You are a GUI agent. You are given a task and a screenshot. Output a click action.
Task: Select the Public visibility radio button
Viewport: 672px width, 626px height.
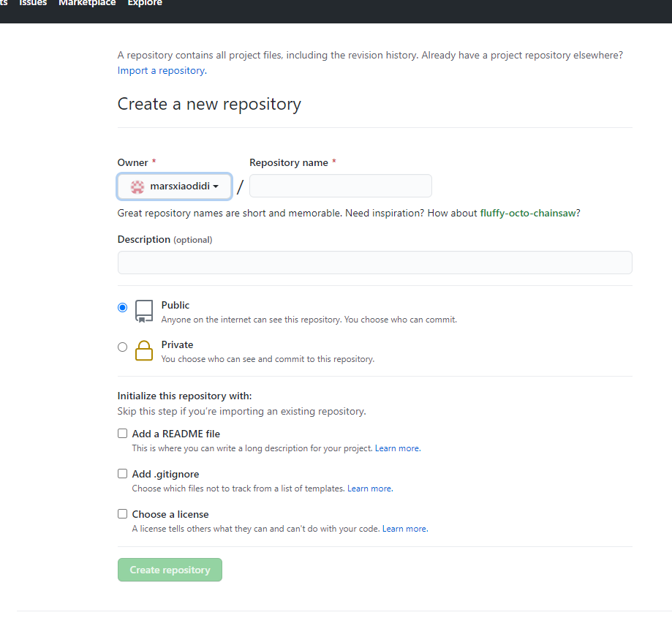click(x=122, y=308)
